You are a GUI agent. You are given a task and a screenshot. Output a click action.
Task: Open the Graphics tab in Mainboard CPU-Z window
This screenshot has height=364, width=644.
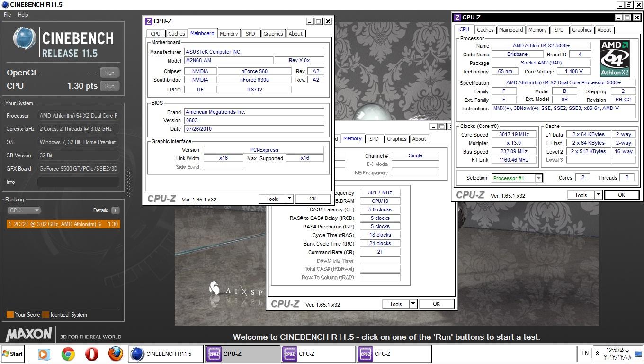tap(273, 34)
